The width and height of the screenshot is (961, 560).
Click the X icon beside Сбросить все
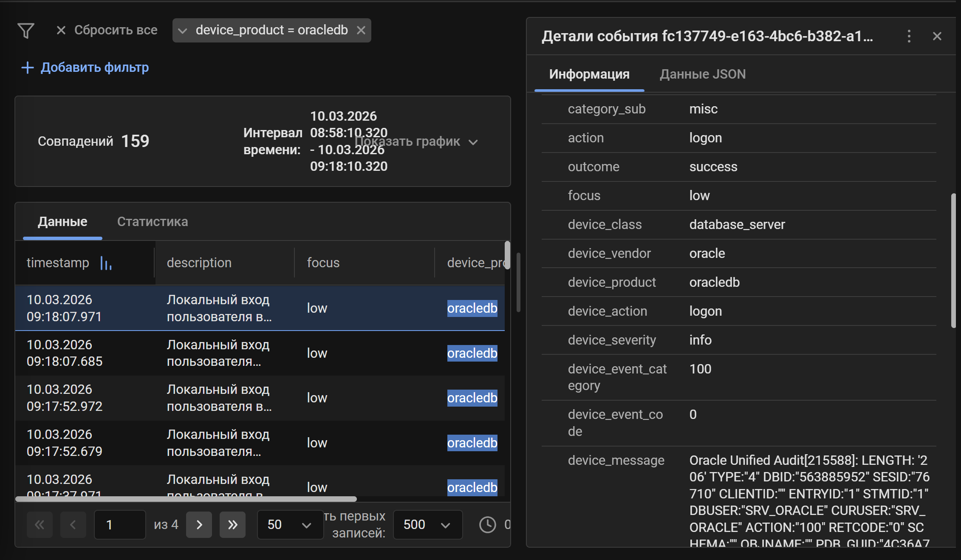click(61, 30)
